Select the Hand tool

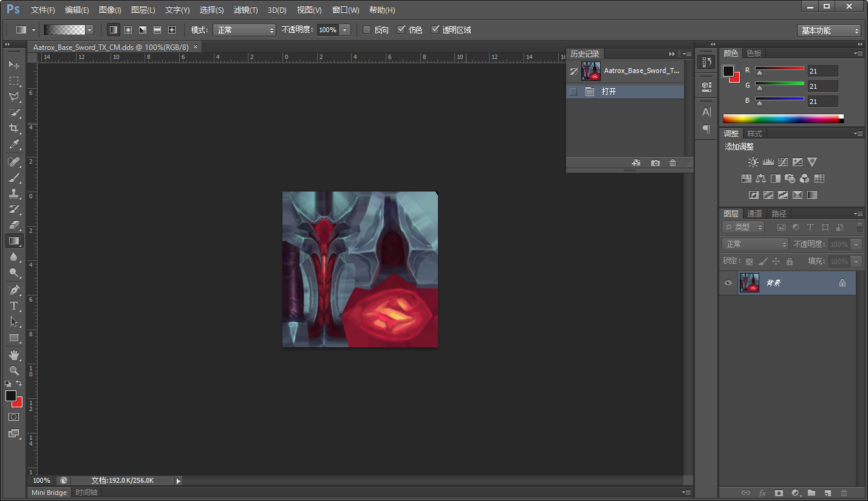(x=14, y=355)
